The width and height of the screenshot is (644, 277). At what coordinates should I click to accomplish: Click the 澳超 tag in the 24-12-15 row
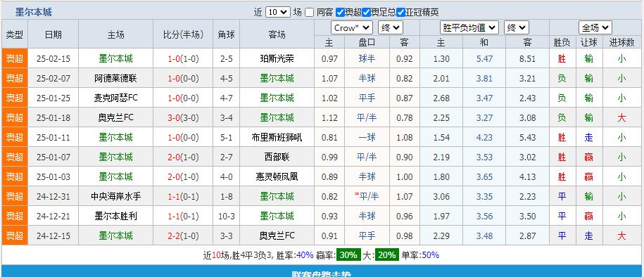point(15,236)
